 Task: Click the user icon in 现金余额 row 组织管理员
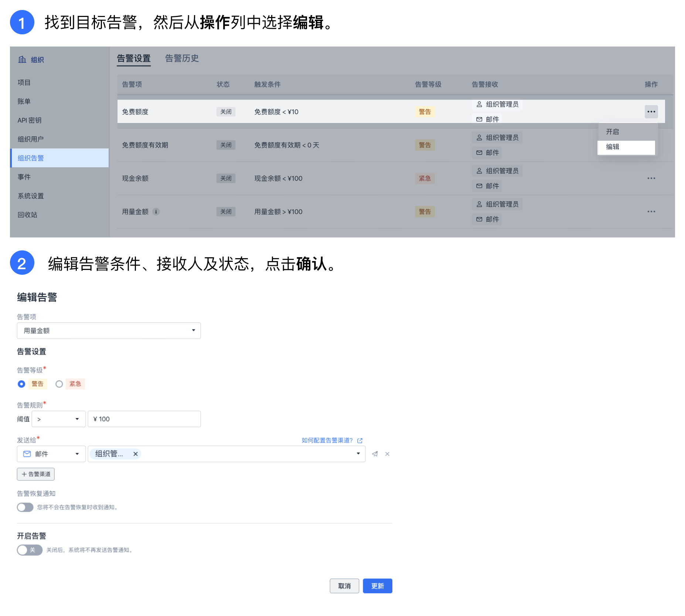click(479, 171)
